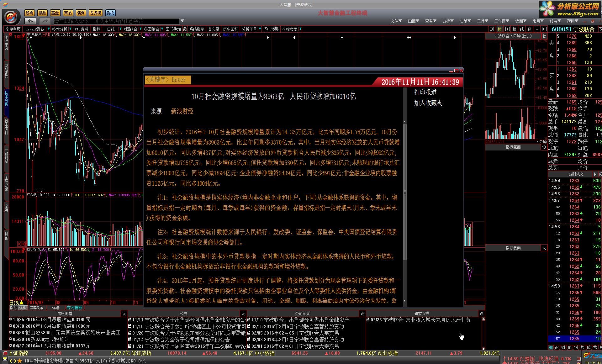
Task: Click the red icon left of 上证指数
Action: [x=4, y=353]
